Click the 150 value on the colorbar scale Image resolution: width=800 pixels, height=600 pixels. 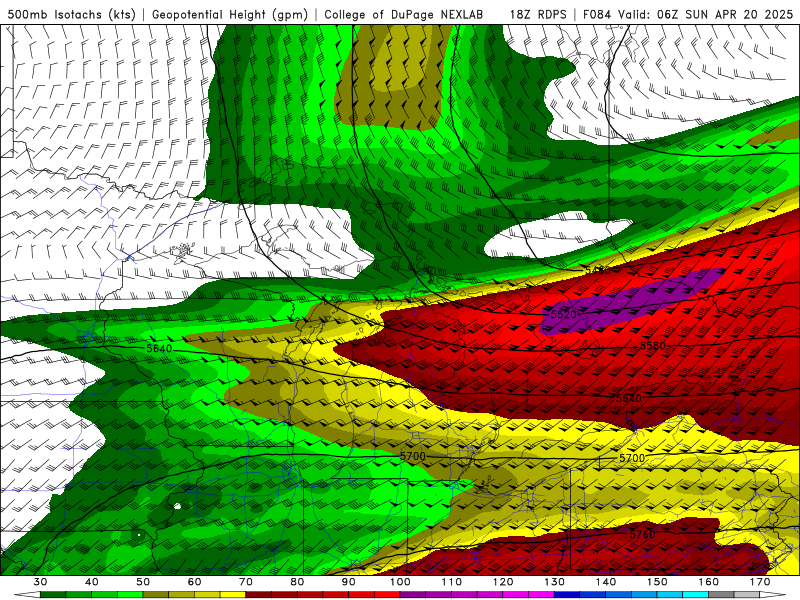point(657,582)
